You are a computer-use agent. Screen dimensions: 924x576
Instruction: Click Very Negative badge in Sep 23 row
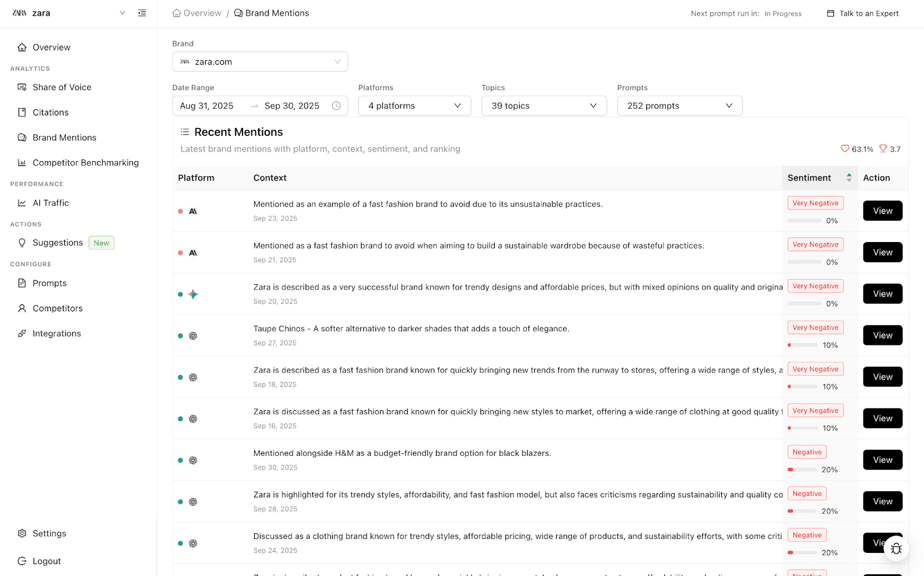[815, 203]
